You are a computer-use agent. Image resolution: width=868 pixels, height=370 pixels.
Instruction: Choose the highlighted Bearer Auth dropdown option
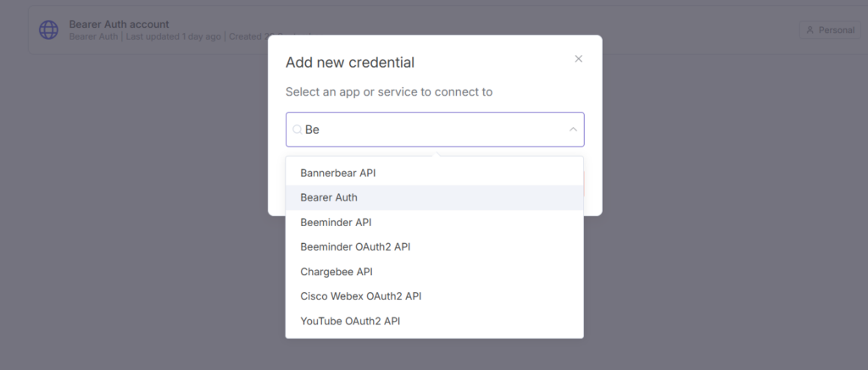coord(329,197)
